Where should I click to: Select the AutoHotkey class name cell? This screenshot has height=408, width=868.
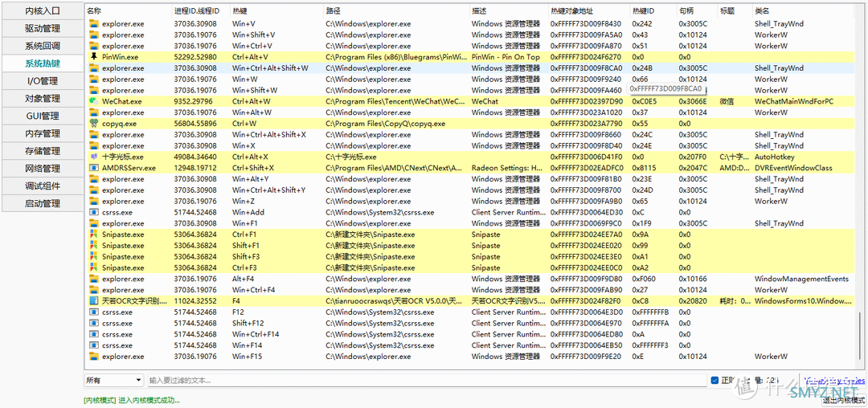point(775,157)
